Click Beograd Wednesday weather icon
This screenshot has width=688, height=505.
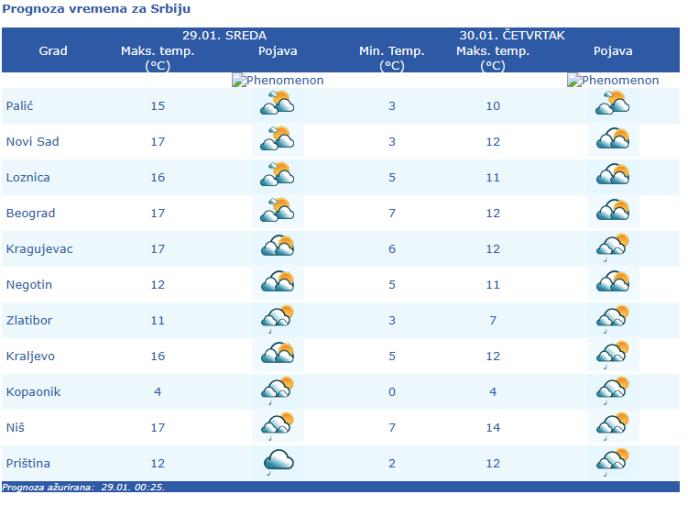[277, 211]
